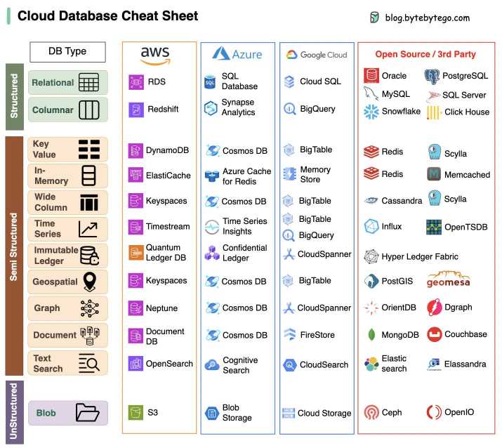This screenshot has width=502, height=448.
Task: Click the Couchbase red icon
Action: 434,334
